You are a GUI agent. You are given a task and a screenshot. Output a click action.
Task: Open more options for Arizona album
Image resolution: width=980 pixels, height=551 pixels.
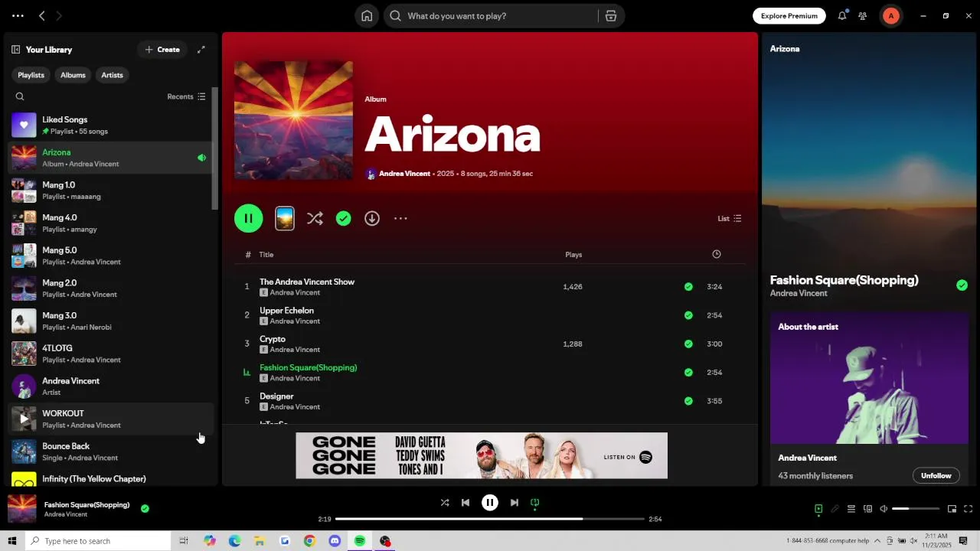pos(400,218)
